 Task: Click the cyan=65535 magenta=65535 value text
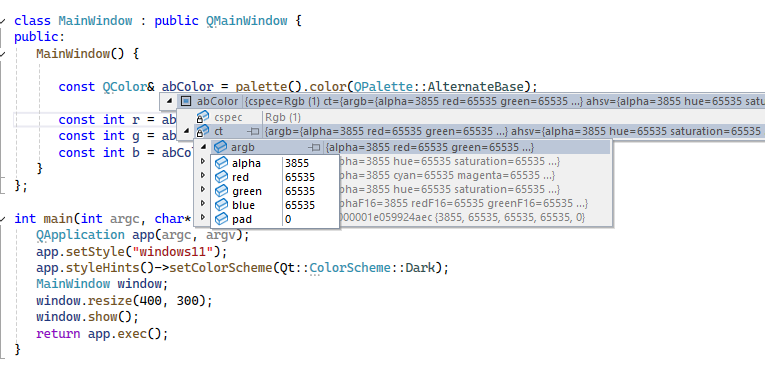click(x=448, y=175)
